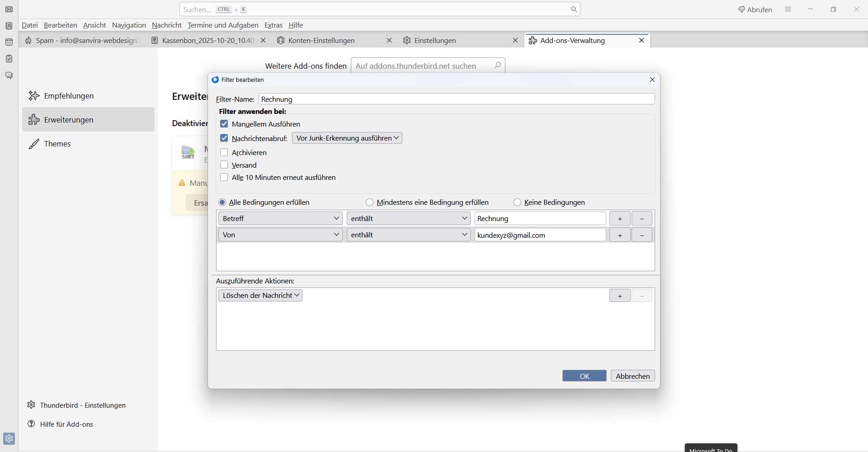Viewport: 868px width, 452px height.
Task: Open the Chat space icon
Action: (x=9, y=75)
